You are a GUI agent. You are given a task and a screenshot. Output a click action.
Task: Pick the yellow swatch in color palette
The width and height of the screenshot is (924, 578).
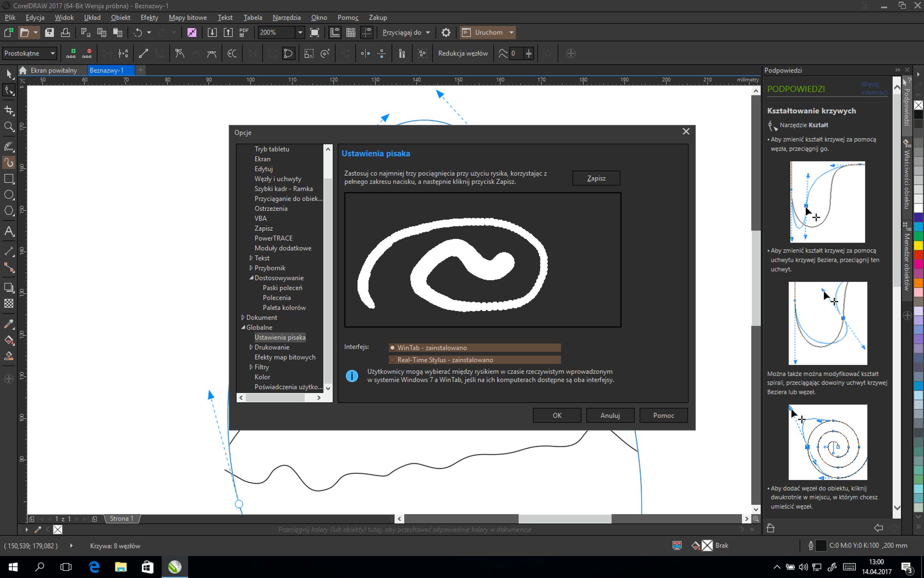click(918, 245)
